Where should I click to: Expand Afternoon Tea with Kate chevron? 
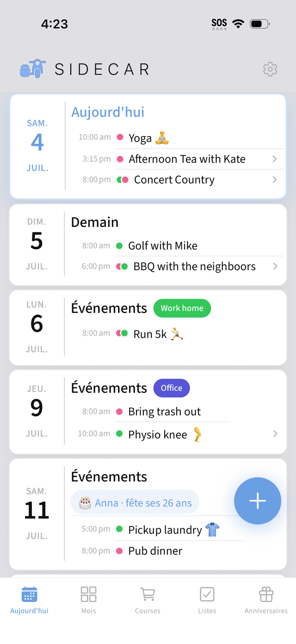coord(274,159)
